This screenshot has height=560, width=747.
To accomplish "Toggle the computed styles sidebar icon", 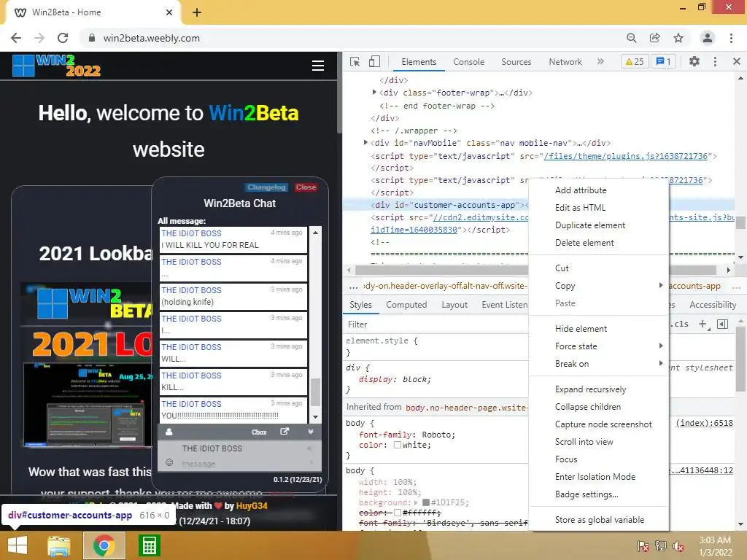I will click(723, 324).
